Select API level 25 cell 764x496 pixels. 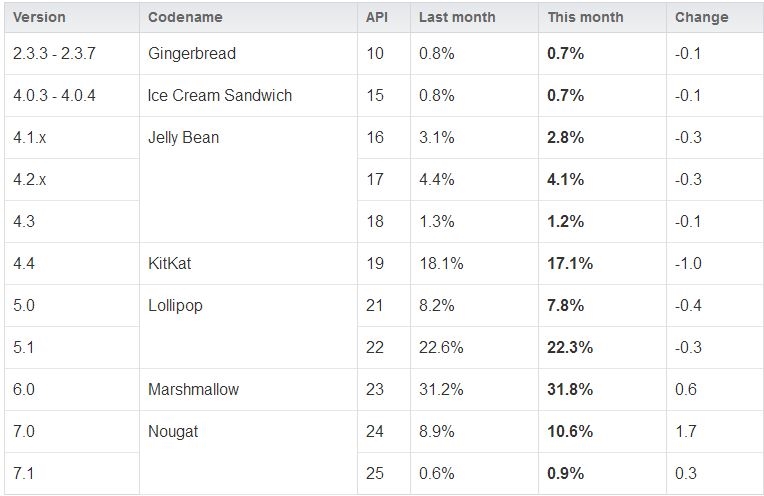375,473
